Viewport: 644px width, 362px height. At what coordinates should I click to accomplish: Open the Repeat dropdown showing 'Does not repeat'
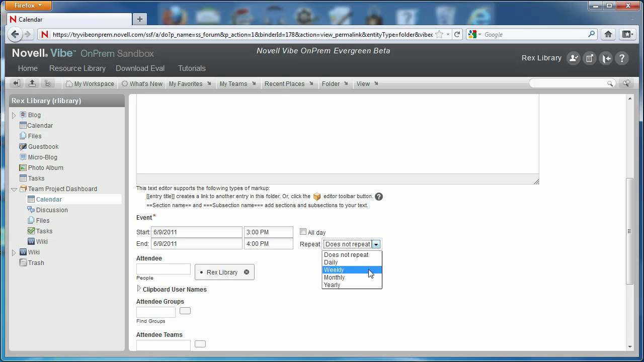click(352, 244)
